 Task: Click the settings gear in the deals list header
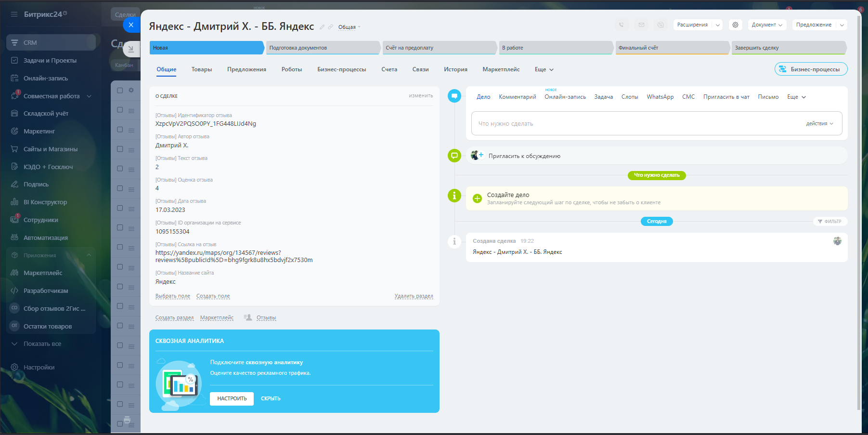click(131, 90)
